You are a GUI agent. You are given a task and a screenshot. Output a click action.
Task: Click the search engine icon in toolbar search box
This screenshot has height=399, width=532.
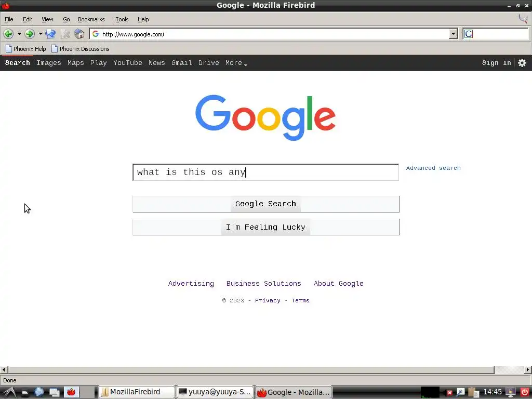click(x=469, y=34)
